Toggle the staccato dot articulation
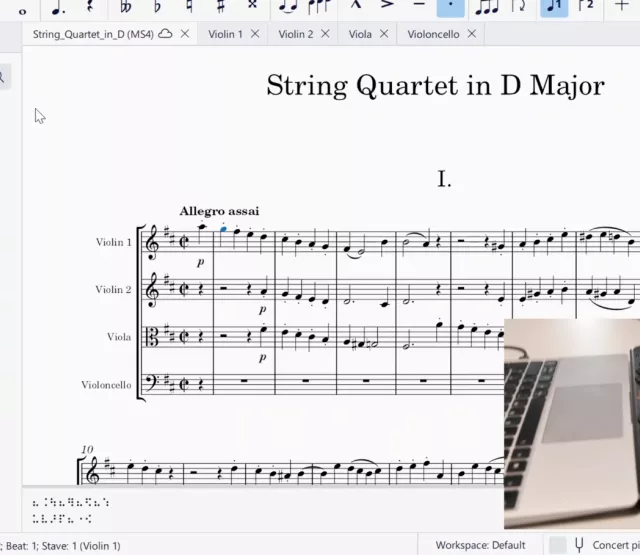The image size is (640, 555). click(451, 6)
